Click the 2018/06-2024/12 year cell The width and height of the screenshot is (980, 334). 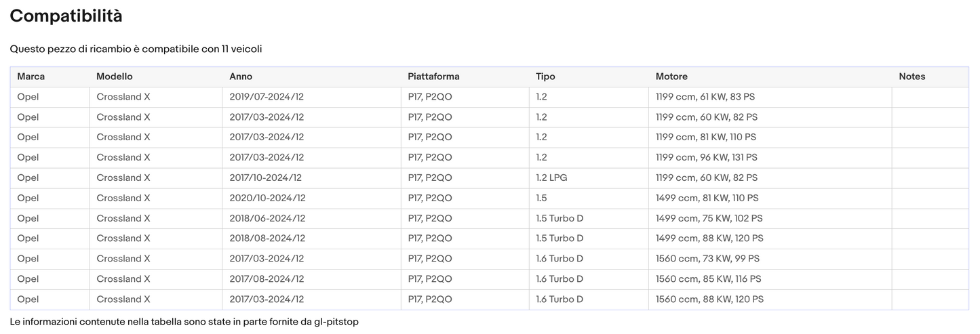pos(267,218)
